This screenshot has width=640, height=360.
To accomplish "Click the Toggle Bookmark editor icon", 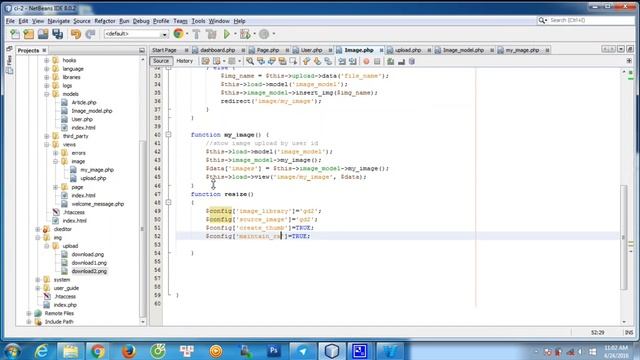I will (328, 61).
